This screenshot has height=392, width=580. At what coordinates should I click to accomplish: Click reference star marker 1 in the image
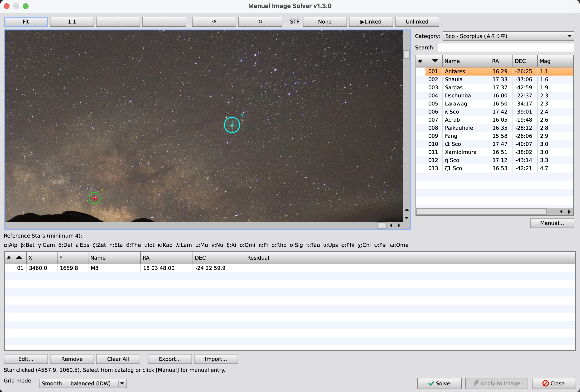click(94, 198)
